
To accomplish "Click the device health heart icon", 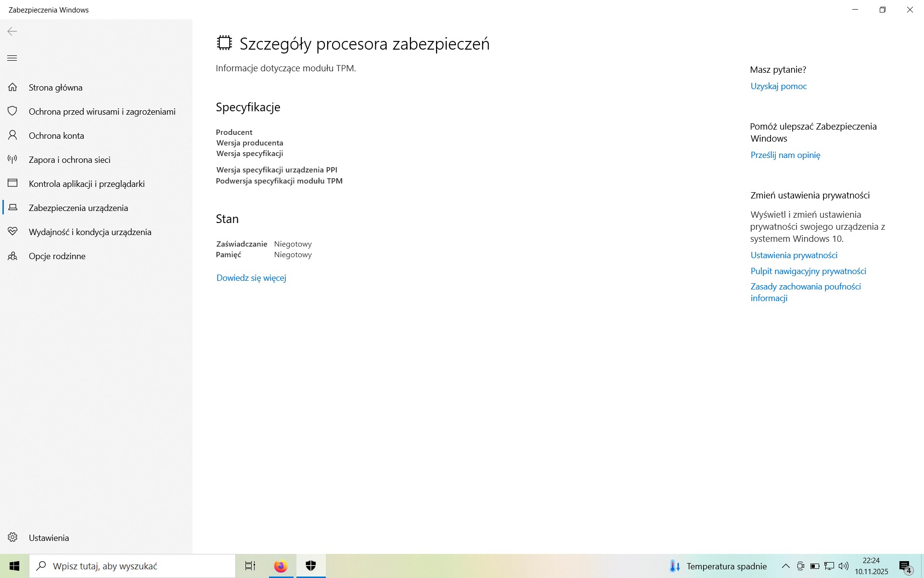I will click(x=13, y=232).
